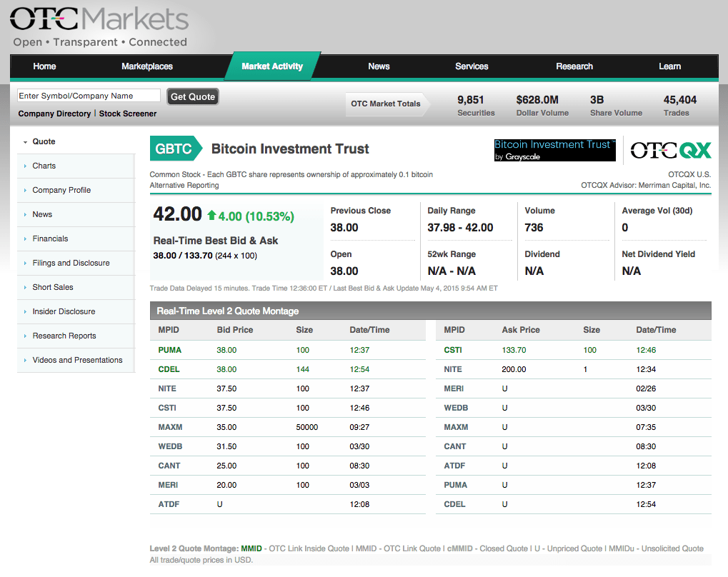Expand Company Profile in sidebar
This screenshot has height=577, width=728.
61,190
